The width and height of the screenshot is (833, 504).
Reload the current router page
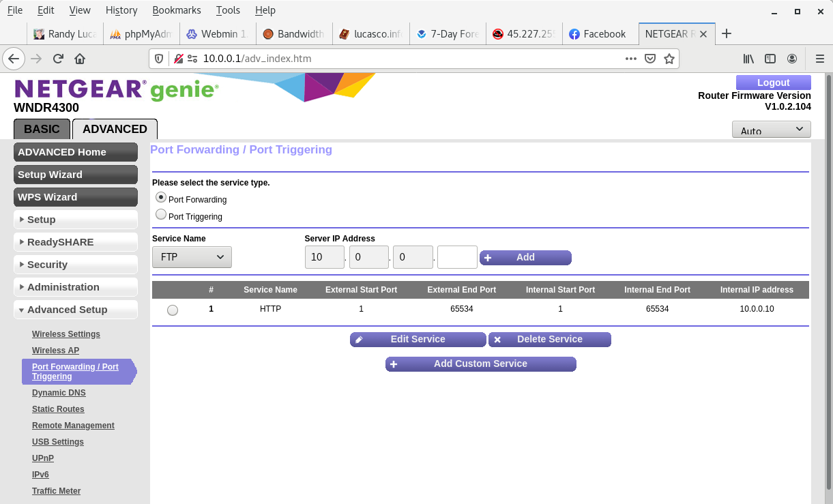click(x=58, y=59)
